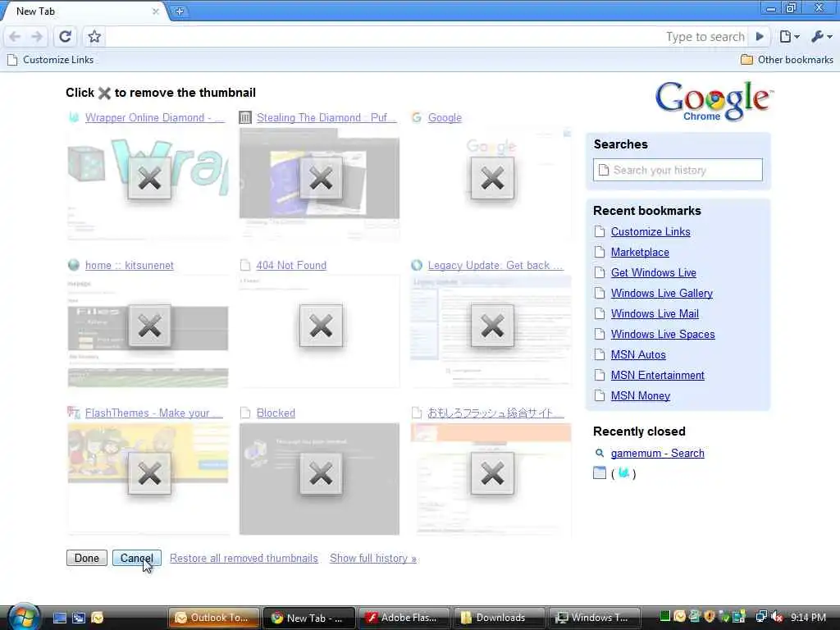Switch to Downloads taskbar window
Screen dimensions: 840x630
click(x=500, y=618)
